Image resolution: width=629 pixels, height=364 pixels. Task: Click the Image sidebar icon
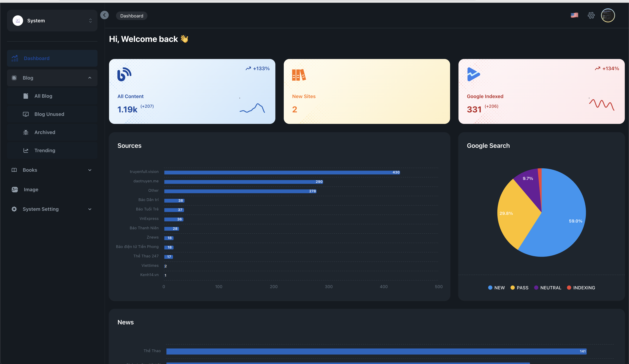tap(15, 190)
